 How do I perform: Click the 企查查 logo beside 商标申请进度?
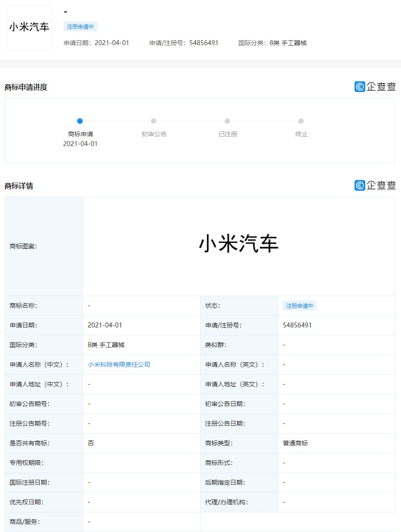click(375, 87)
